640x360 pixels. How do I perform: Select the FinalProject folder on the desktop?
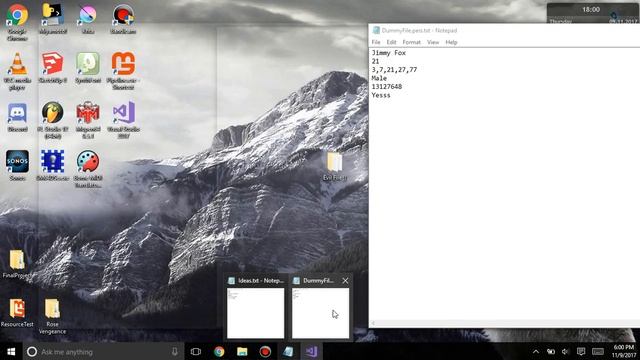[17, 260]
